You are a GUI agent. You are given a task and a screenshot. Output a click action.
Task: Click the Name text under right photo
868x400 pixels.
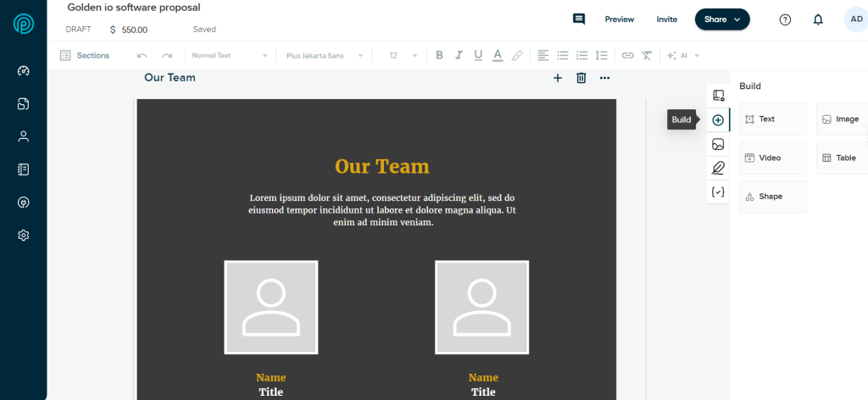tap(483, 377)
